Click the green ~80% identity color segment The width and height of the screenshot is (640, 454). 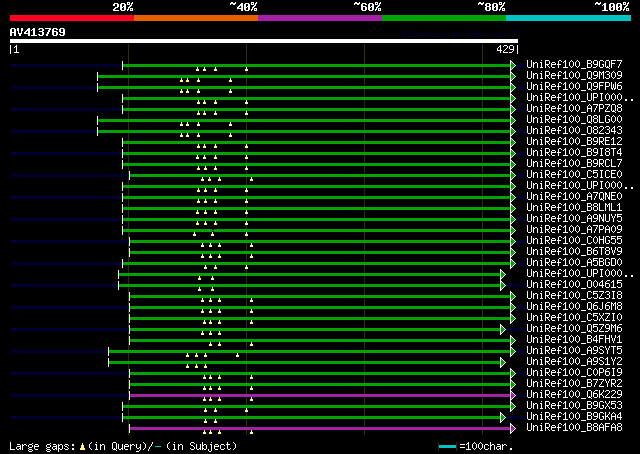(444, 18)
